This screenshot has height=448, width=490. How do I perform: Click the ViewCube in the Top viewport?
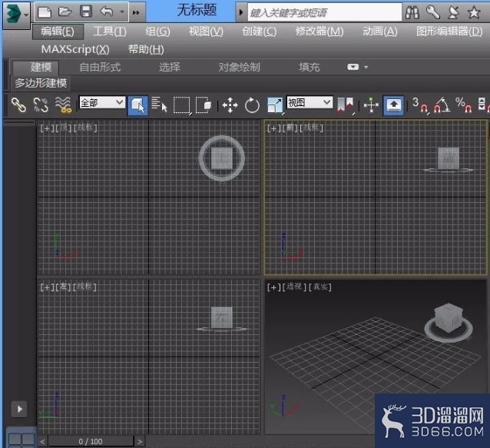click(221, 158)
